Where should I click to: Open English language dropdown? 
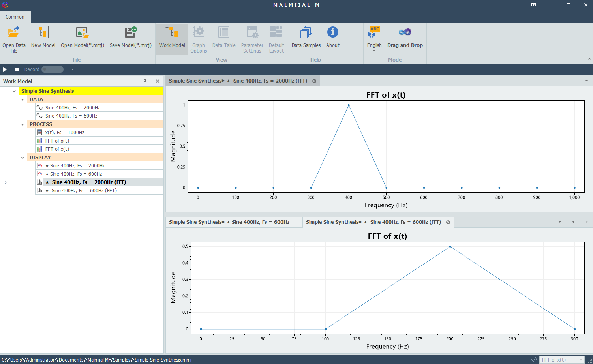tap(374, 39)
